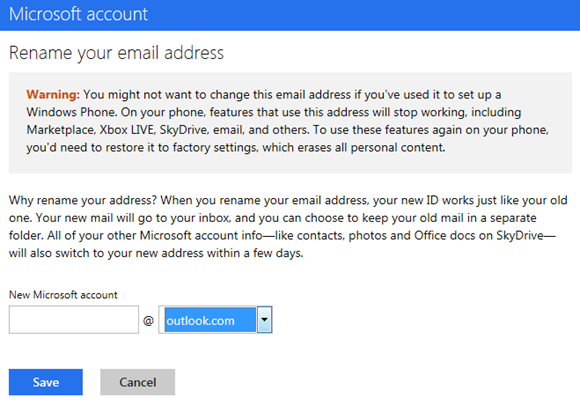
Task: Click the Save button
Action: click(46, 382)
